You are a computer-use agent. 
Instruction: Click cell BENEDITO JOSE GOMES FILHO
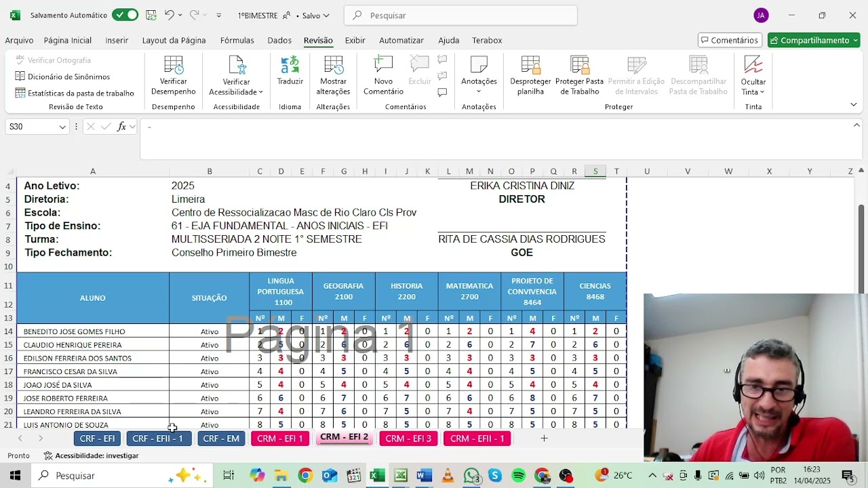tap(93, 331)
